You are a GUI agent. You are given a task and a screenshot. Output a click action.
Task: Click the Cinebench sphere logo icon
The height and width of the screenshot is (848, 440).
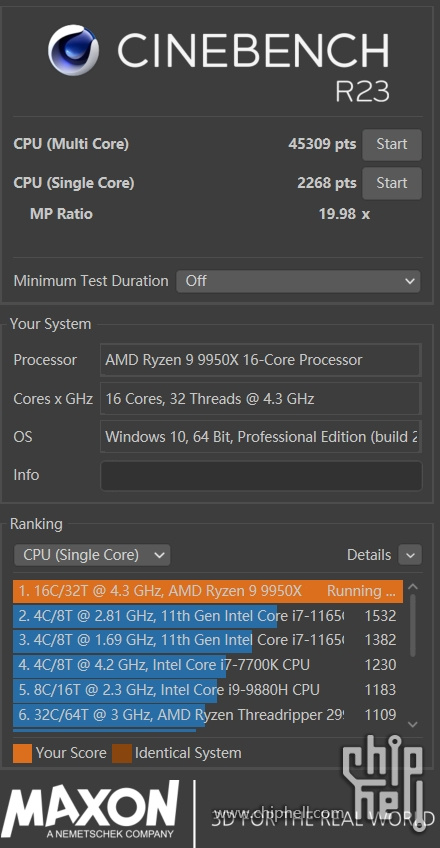click(73, 50)
